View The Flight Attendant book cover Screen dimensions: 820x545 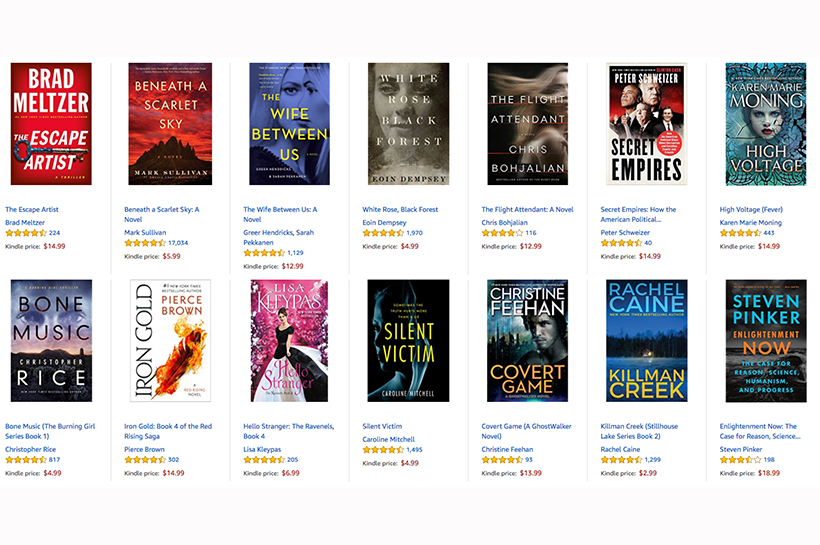pyautogui.click(x=528, y=124)
